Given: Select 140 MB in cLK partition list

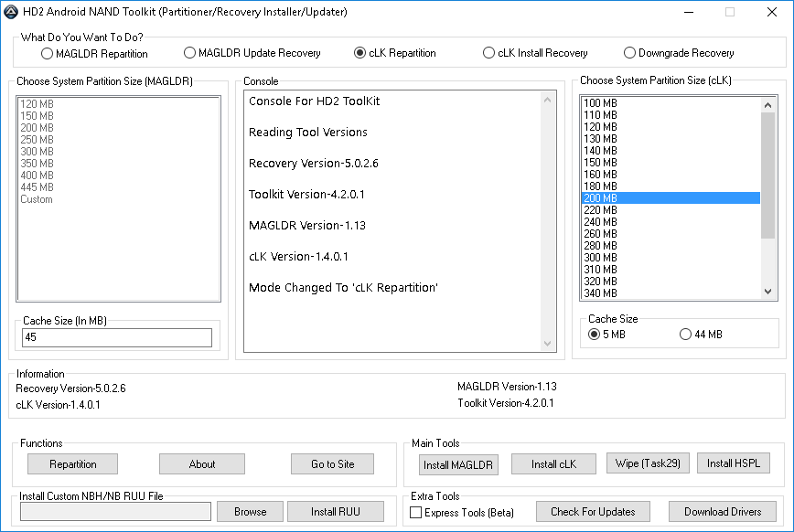Looking at the screenshot, I should coord(671,151).
